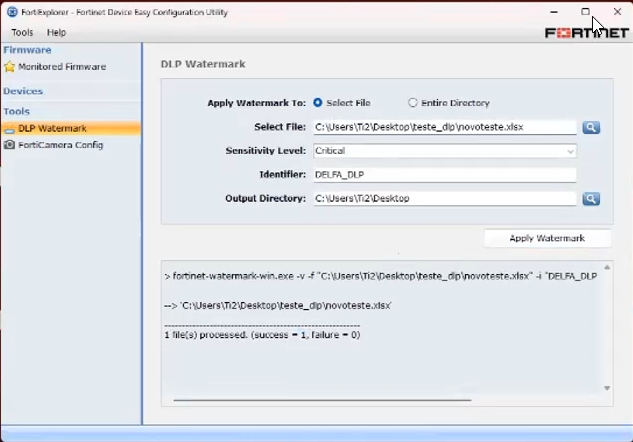Select DLP Watermark in Tools section
Viewport: 633px width, 442px height.
pos(71,128)
